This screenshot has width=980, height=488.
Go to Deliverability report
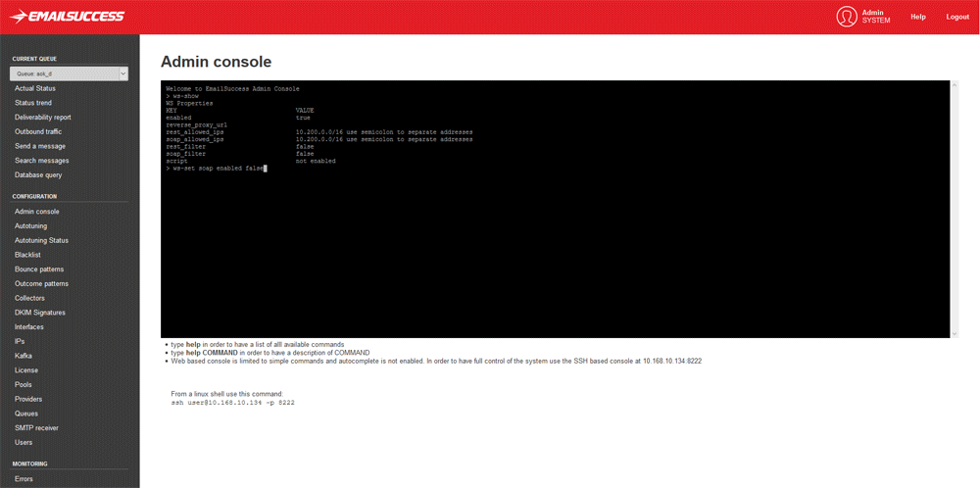(x=42, y=118)
